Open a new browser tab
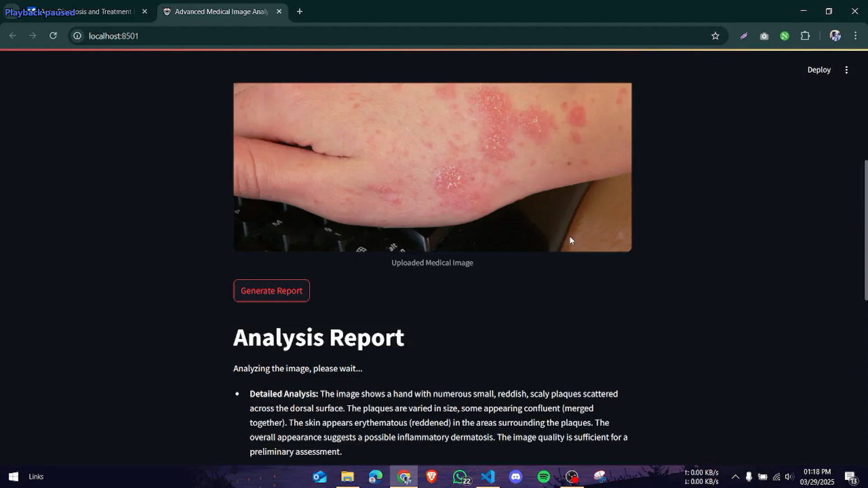868x488 pixels. (300, 12)
